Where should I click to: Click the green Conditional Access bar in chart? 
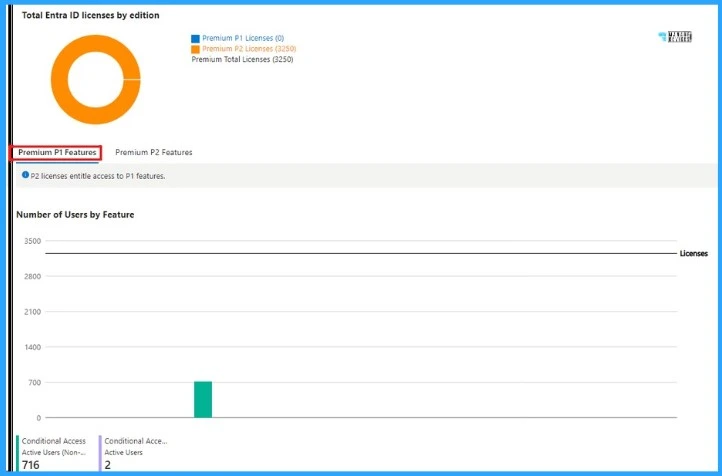(203, 400)
